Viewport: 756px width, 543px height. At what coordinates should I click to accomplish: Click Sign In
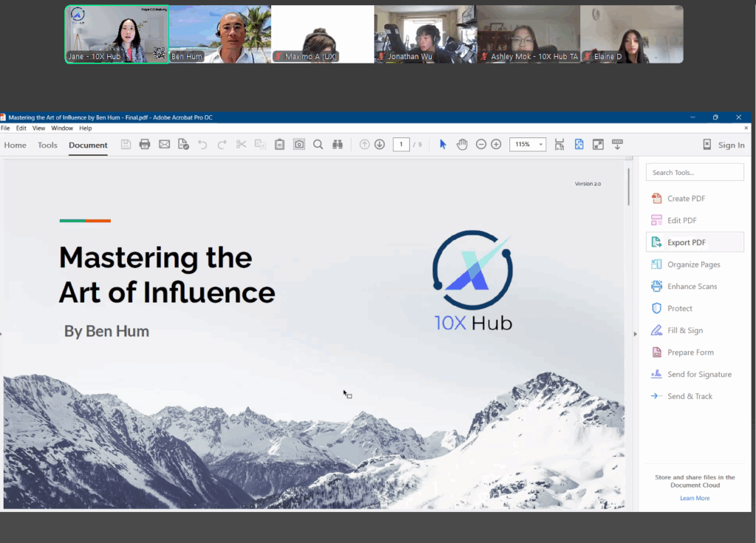(731, 145)
